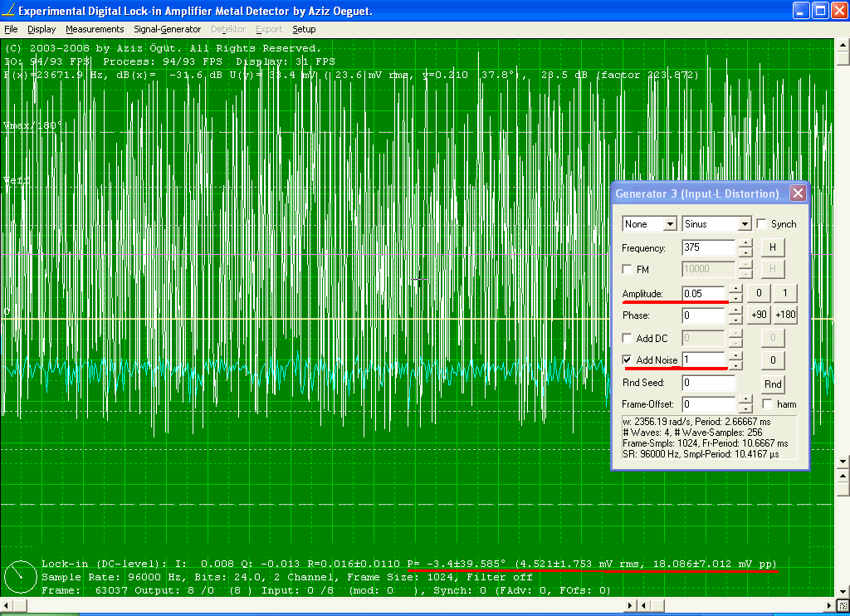Set amplitude to 1 with button
This screenshot has width=850, height=616.
pyautogui.click(x=784, y=292)
